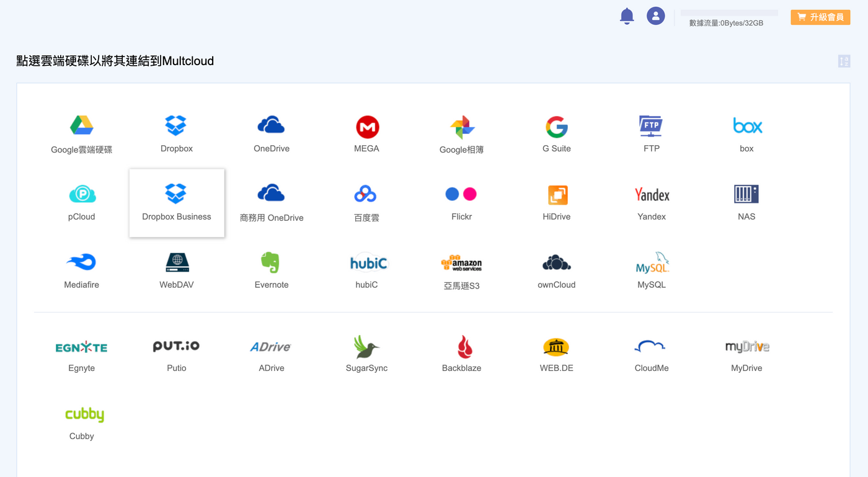
Task: Select the Putio service
Action: [x=176, y=346]
